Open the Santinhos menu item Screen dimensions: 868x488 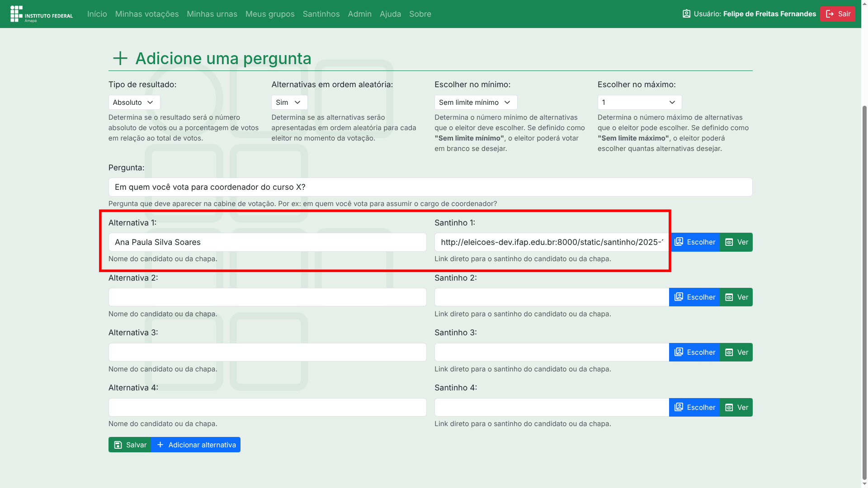pyautogui.click(x=321, y=14)
